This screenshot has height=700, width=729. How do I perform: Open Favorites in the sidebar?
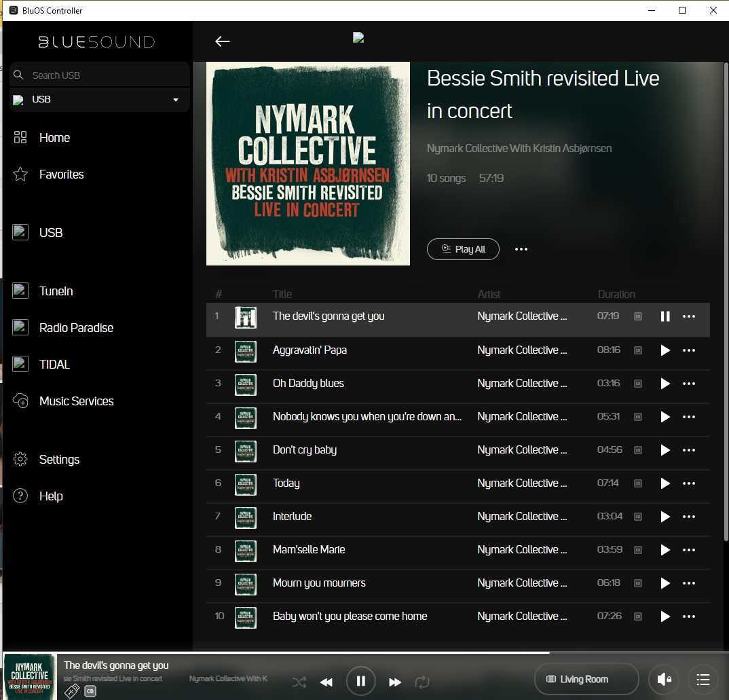coord(61,174)
